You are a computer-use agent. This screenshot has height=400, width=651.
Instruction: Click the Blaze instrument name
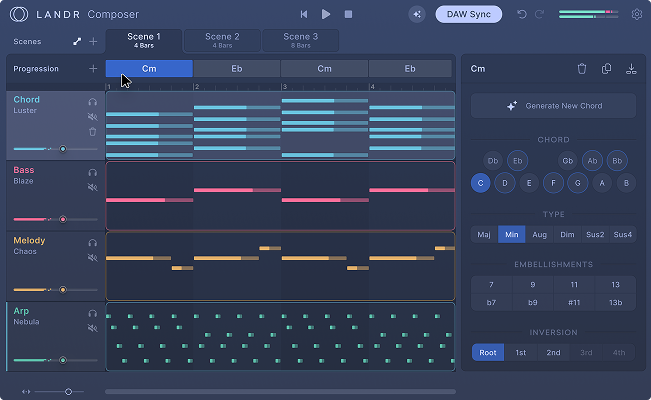click(x=23, y=181)
